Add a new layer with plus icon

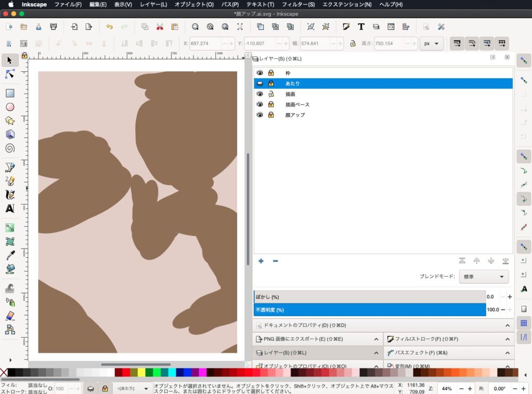click(261, 261)
